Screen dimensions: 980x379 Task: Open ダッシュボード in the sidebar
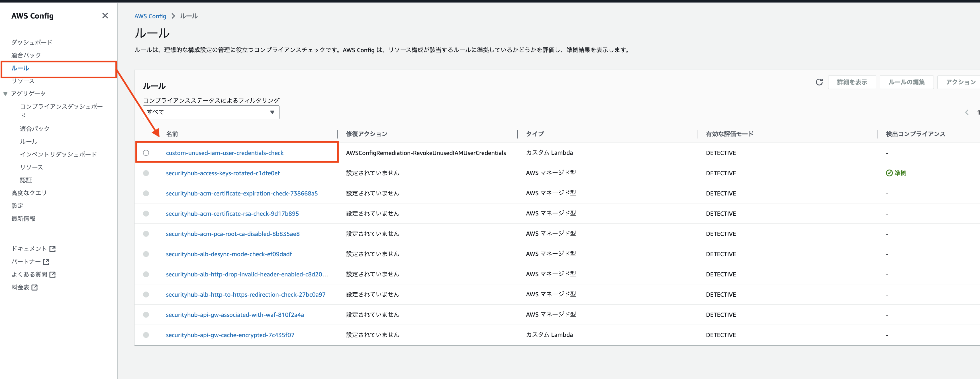pyautogui.click(x=32, y=42)
